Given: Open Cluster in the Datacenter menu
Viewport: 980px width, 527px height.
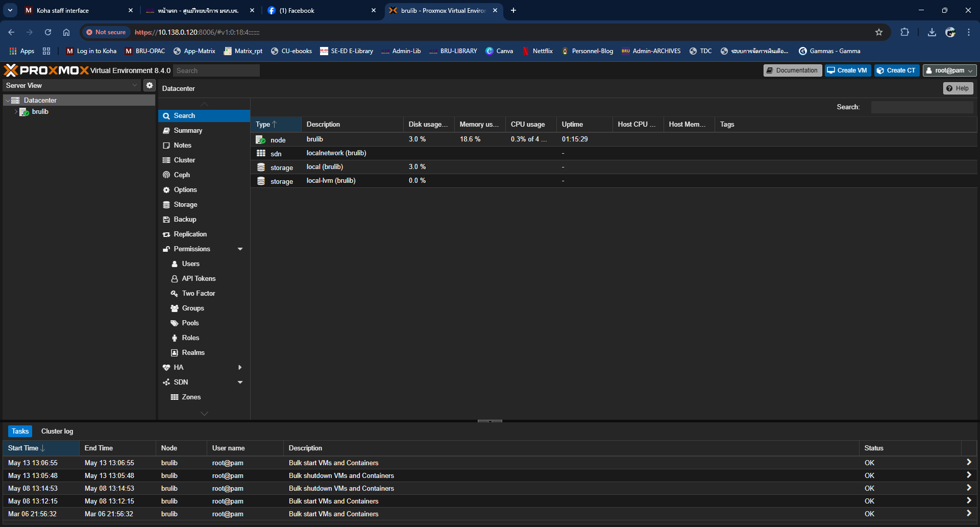Looking at the screenshot, I should point(204,160).
